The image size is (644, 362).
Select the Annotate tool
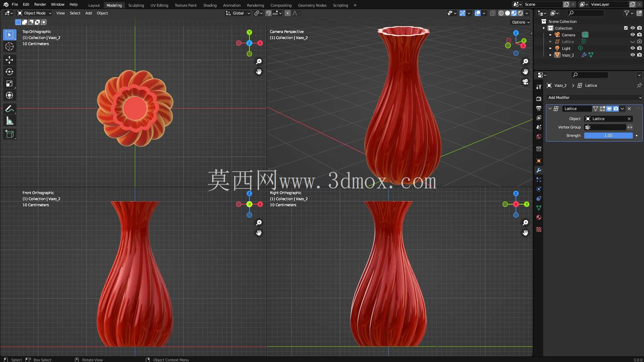[9, 109]
